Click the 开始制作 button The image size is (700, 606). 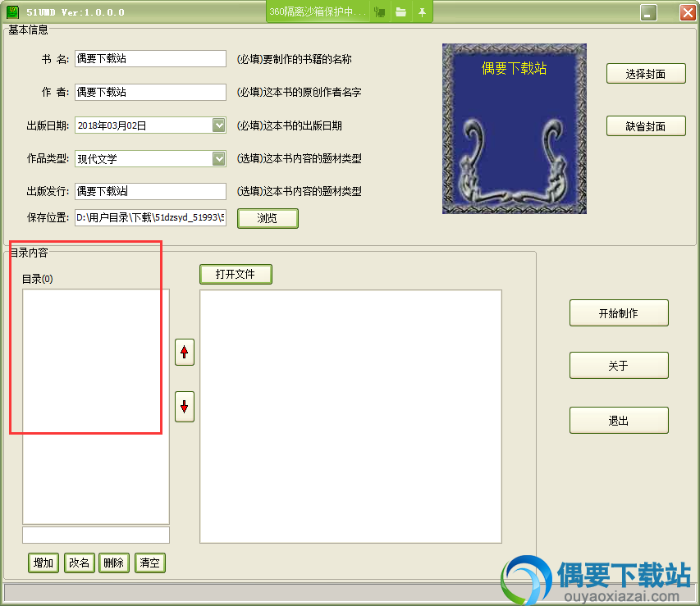[619, 313]
